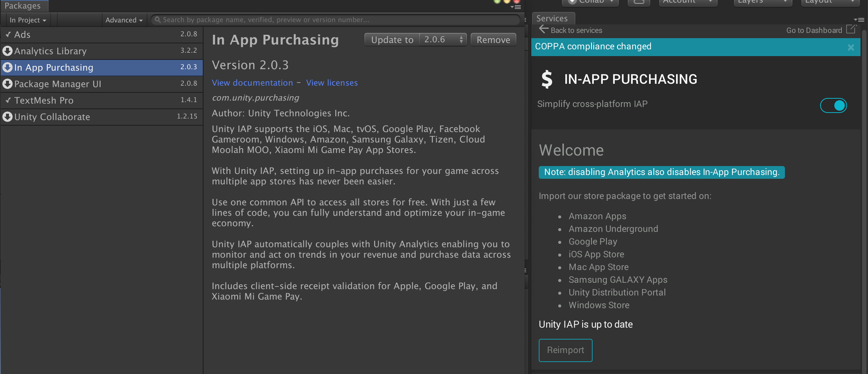868x374 pixels.
Task: Open the Account dropdown in the toolbar
Action: pyautogui.click(x=688, y=2)
